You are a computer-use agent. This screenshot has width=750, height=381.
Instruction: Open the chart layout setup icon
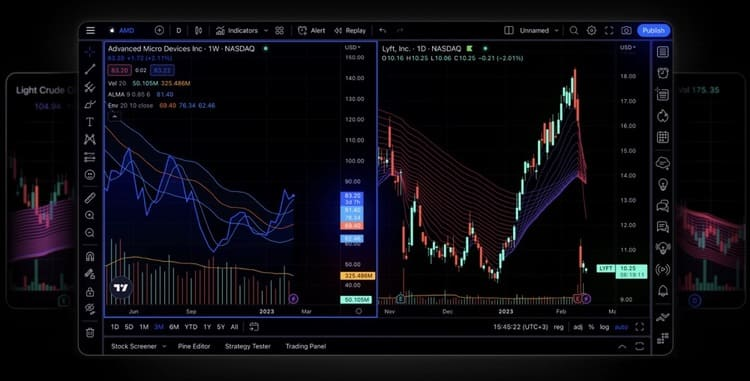(509, 31)
